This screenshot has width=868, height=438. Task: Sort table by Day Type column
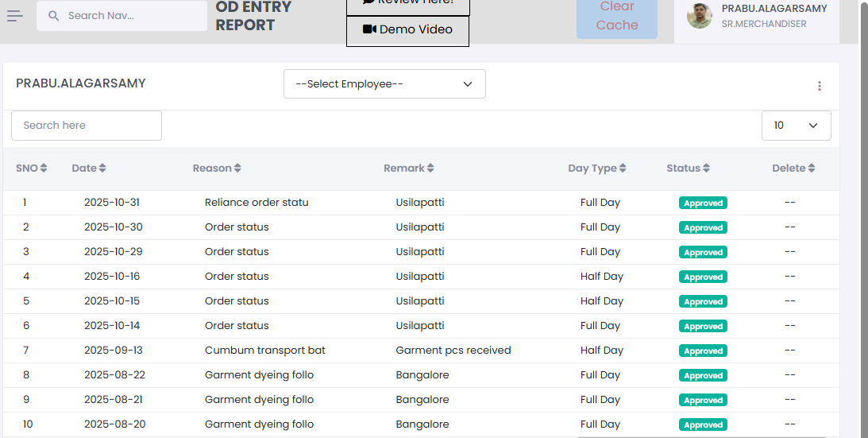(x=596, y=169)
